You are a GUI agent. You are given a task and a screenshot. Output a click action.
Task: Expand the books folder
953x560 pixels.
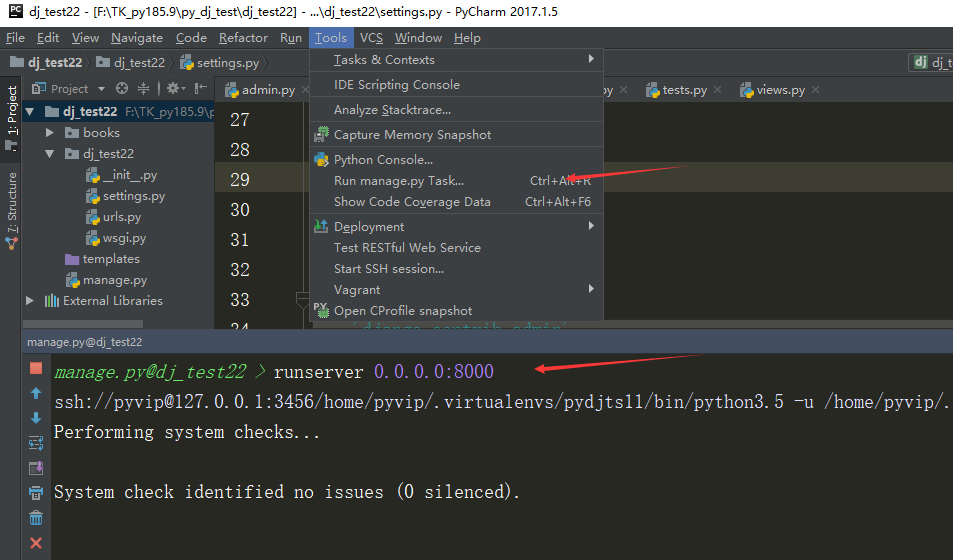50,133
